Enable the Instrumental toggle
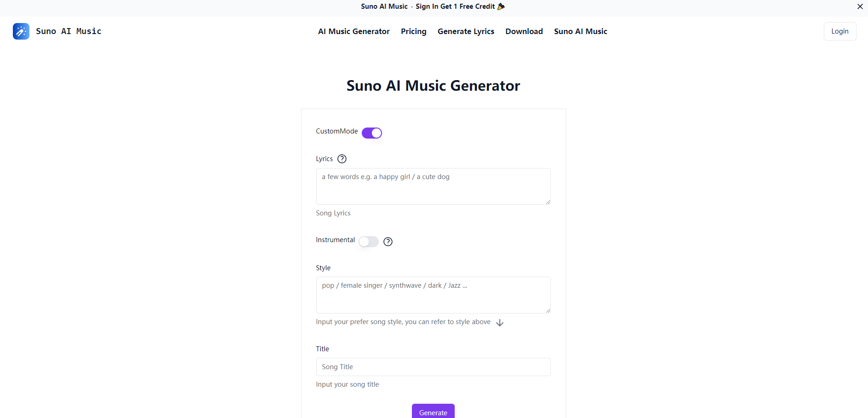Viewport: 868px width, 418px height. [x=369, y=241]
